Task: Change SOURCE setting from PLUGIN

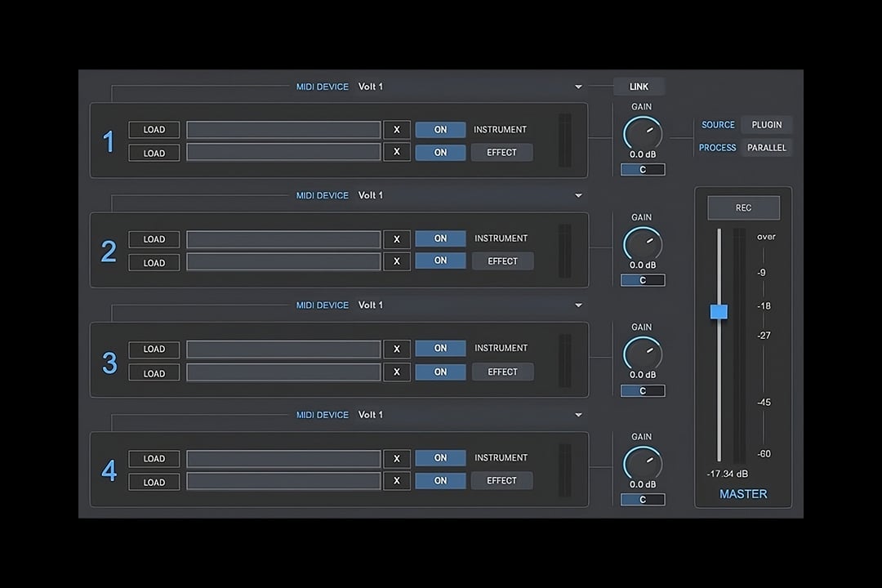Action: click(x=767, y=125)
